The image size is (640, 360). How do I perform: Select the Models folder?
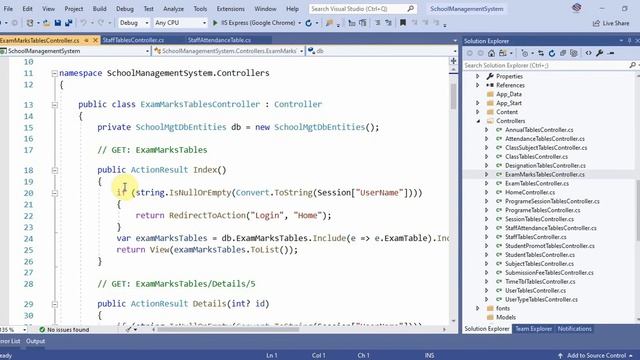[x=506, y=317]
